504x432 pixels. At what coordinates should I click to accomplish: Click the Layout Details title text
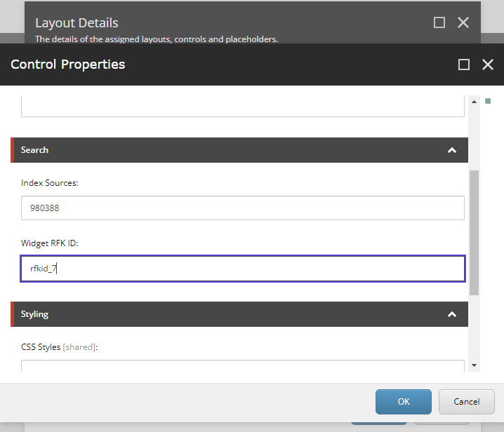click(x=77, y=23)
